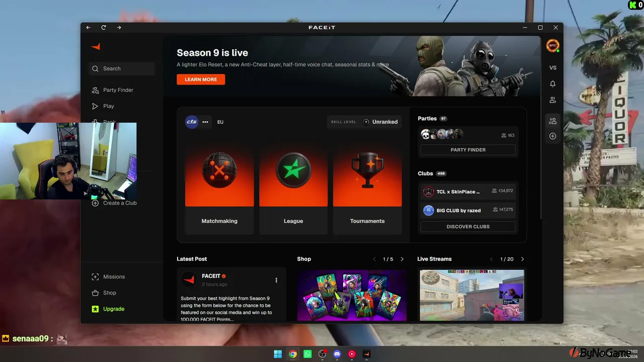Click the party member avatars
Viewport: 644px width, 362px height.
pyautogui.click(x=442, y=134)
